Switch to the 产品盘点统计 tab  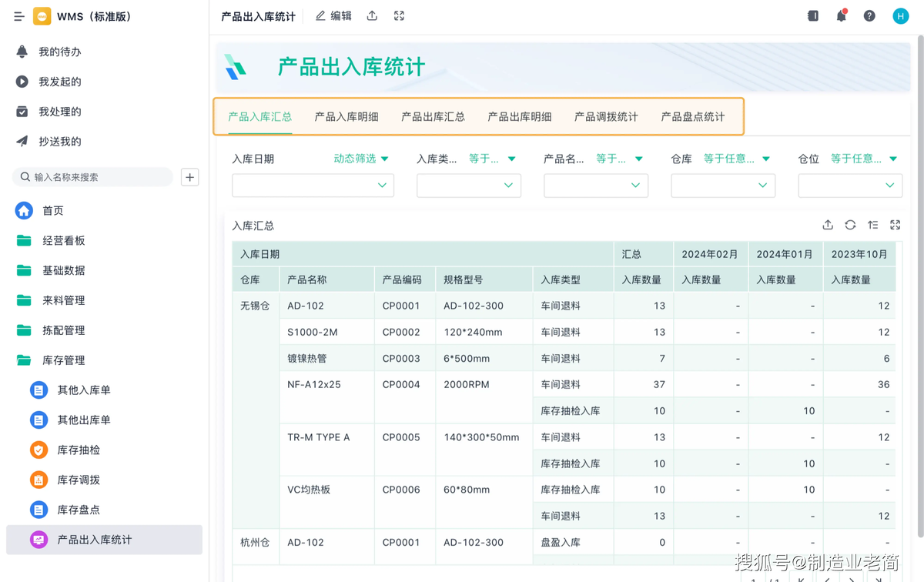pos(692,117)
